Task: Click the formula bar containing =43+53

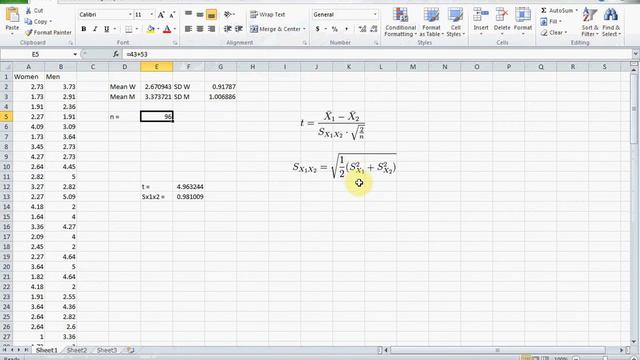Action: point(378,54)
